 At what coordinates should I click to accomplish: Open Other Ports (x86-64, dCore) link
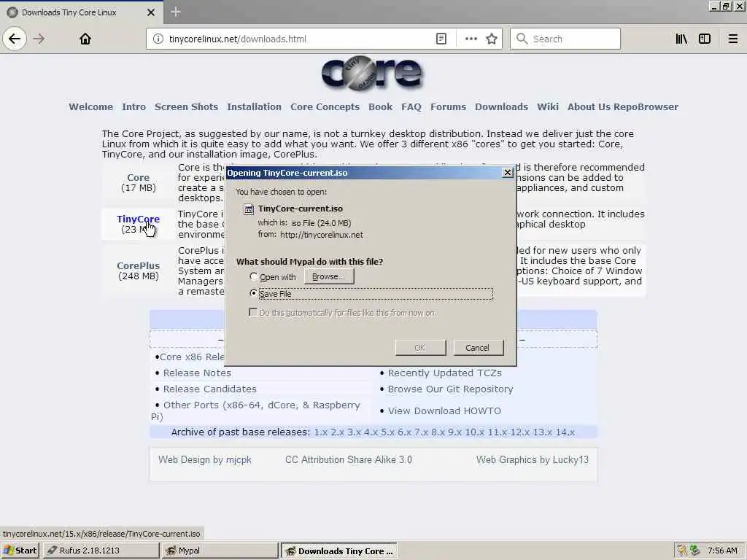pos(262,405)
